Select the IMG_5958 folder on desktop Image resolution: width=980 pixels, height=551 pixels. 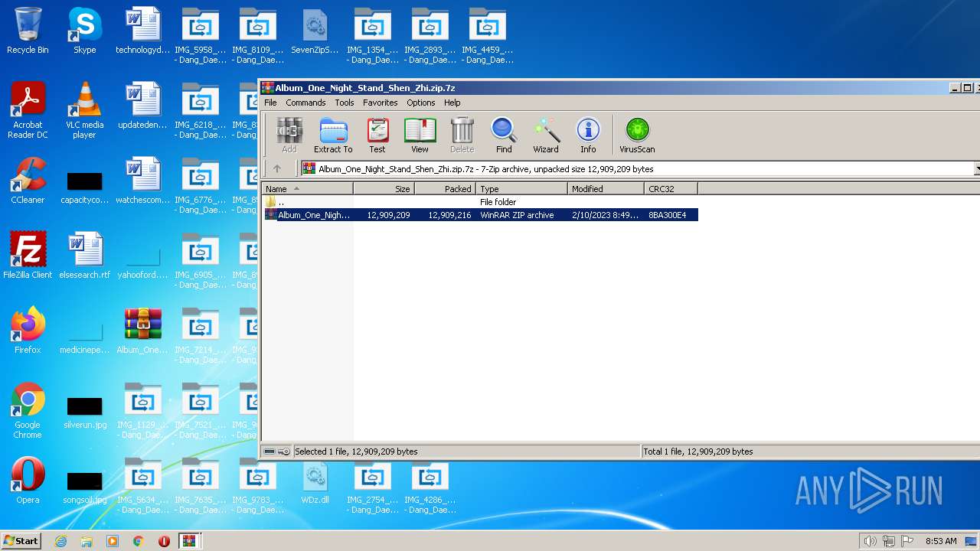coord(200,36)
